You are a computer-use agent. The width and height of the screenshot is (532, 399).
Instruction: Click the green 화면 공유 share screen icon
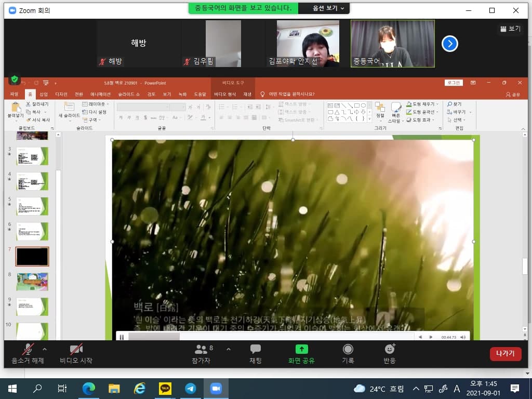[301, 349]
